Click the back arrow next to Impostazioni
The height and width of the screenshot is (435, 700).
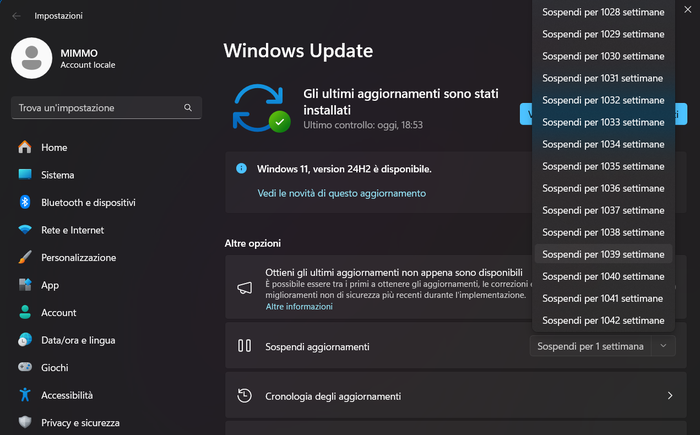coord(17,16)
